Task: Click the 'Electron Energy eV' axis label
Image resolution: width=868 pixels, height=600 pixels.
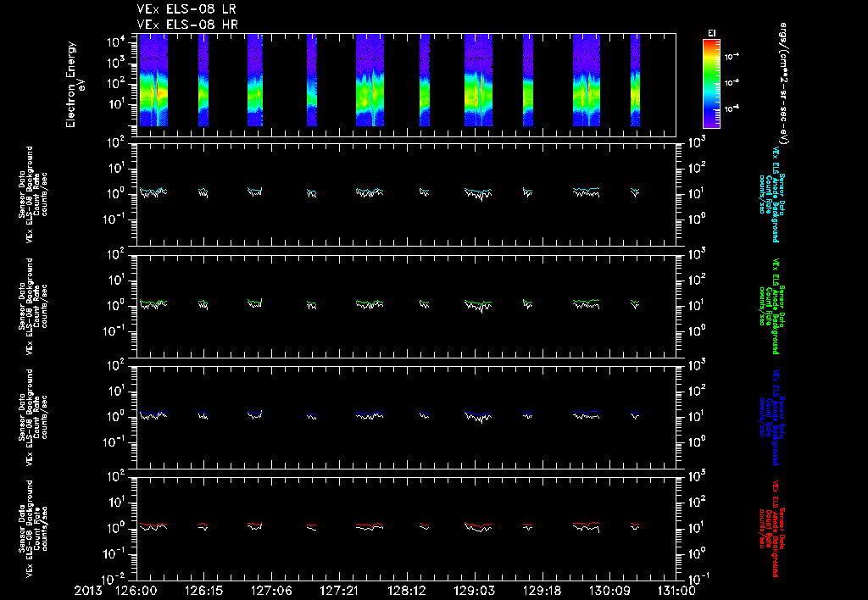Action: (75, 85)
